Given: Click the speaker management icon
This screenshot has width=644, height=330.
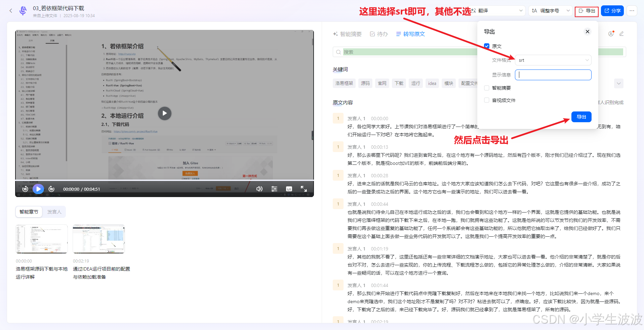Looking at the screenshot, I should [x=611, y=34].
